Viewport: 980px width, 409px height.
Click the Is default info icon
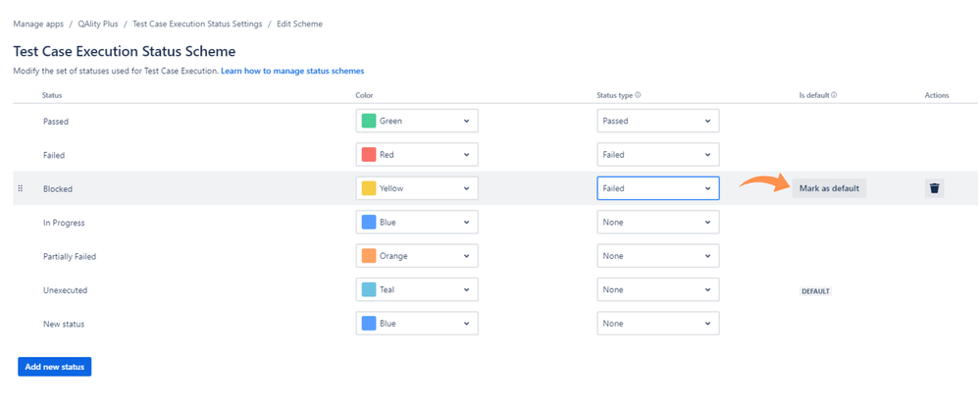pyautogui.click(x=835, y=95)
